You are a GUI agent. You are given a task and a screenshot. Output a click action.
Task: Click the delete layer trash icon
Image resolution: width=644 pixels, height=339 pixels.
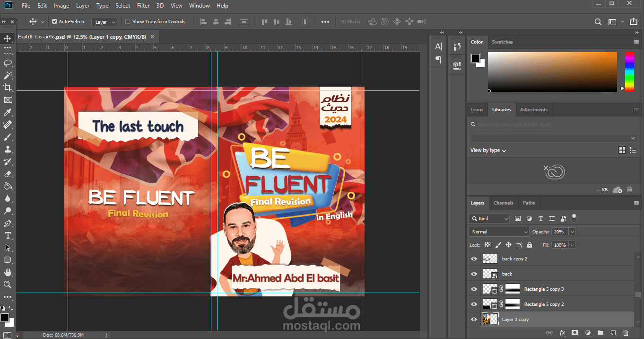tap(626, 333)
